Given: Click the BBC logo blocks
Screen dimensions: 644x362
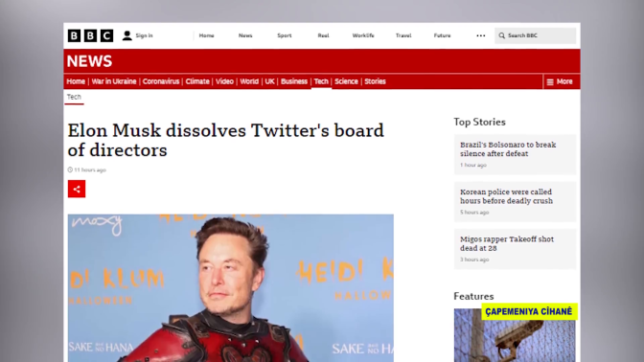Looking at the screenshot, I should point(90,35).
